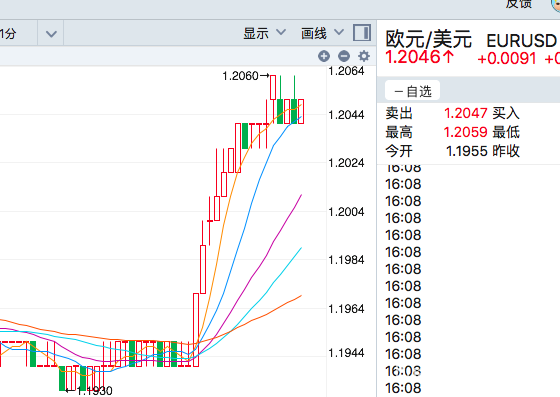Click the zoom in plus icon

point(324,56)
